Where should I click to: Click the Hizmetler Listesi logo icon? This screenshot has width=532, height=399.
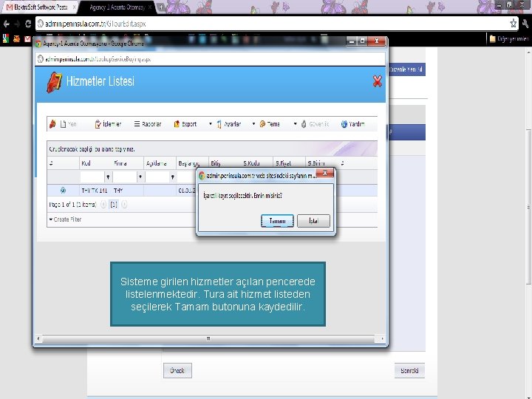pos(54,82)
